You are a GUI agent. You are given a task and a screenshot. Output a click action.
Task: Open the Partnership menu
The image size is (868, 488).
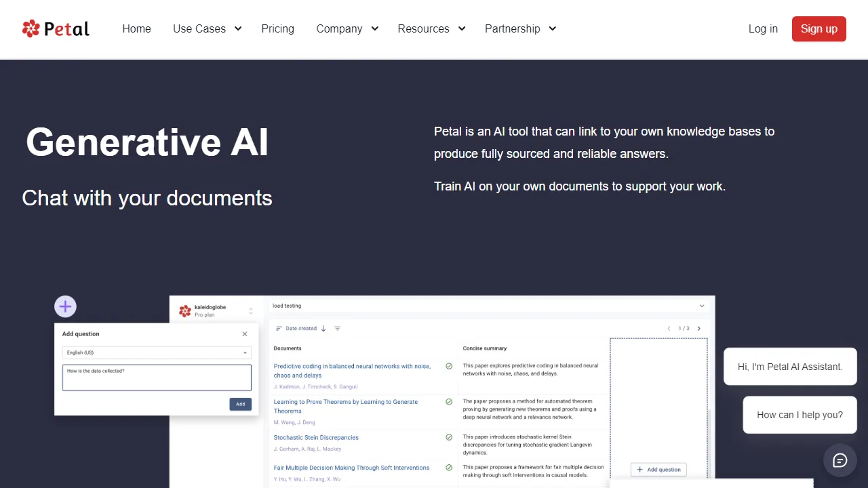(513, 28)
